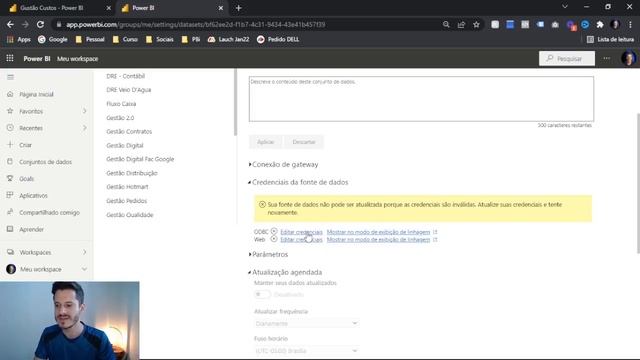Click the Página inicial home icon

click(x=10, y=94)
